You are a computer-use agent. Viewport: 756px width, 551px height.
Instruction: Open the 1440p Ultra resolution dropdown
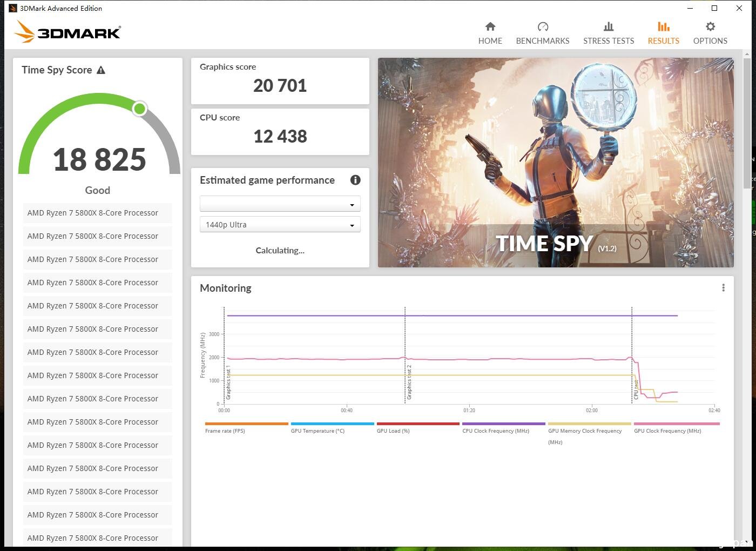point(280,225)
